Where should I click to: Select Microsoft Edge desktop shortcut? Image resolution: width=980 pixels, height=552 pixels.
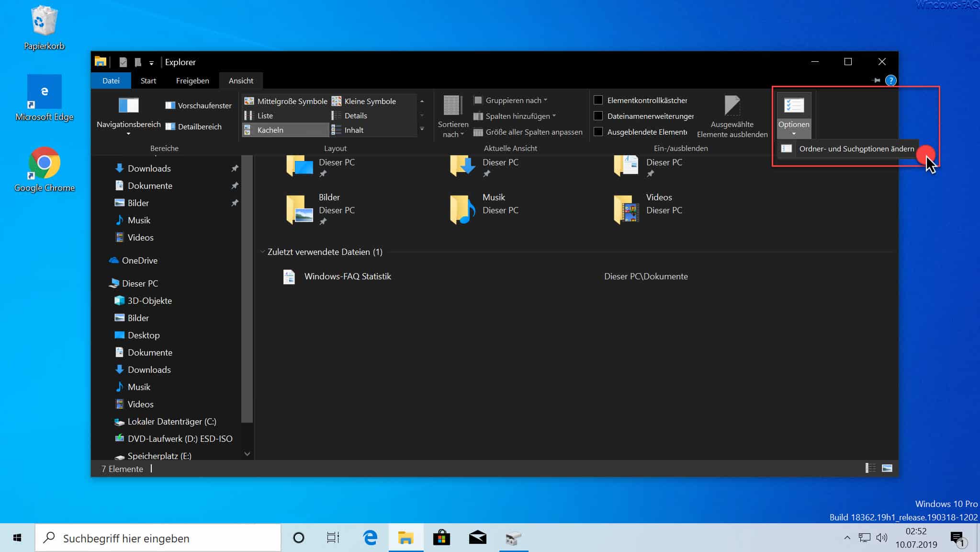point(44,98)
